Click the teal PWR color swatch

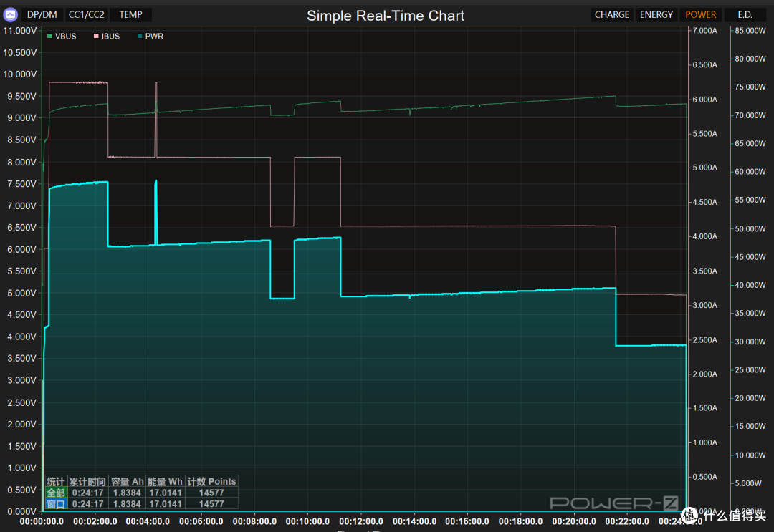140,36
